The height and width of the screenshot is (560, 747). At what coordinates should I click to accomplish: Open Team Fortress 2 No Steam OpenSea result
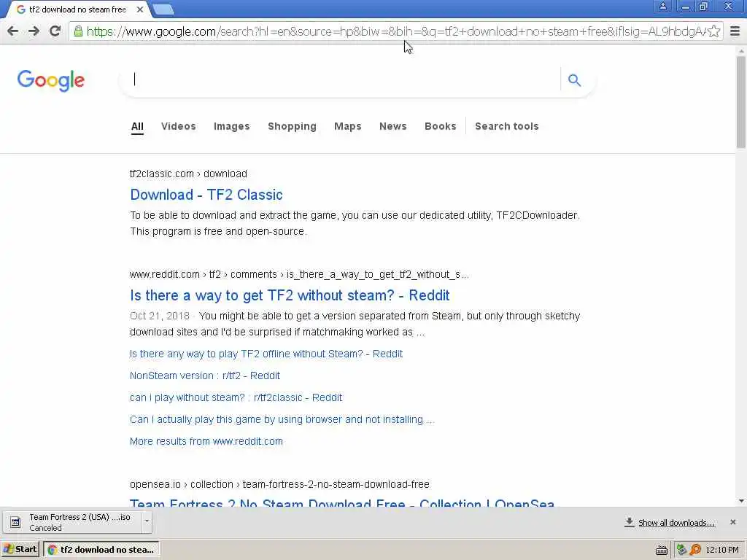342,503
